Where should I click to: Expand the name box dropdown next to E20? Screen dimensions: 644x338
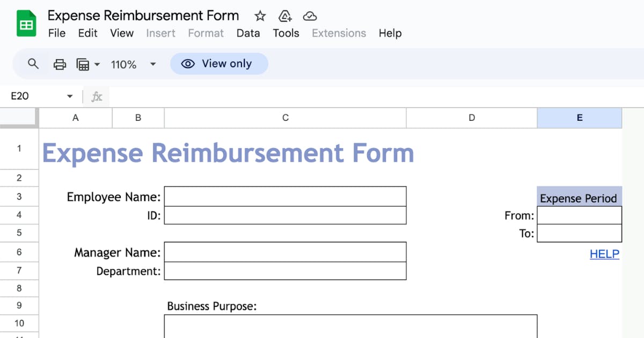tap(69, 97)
